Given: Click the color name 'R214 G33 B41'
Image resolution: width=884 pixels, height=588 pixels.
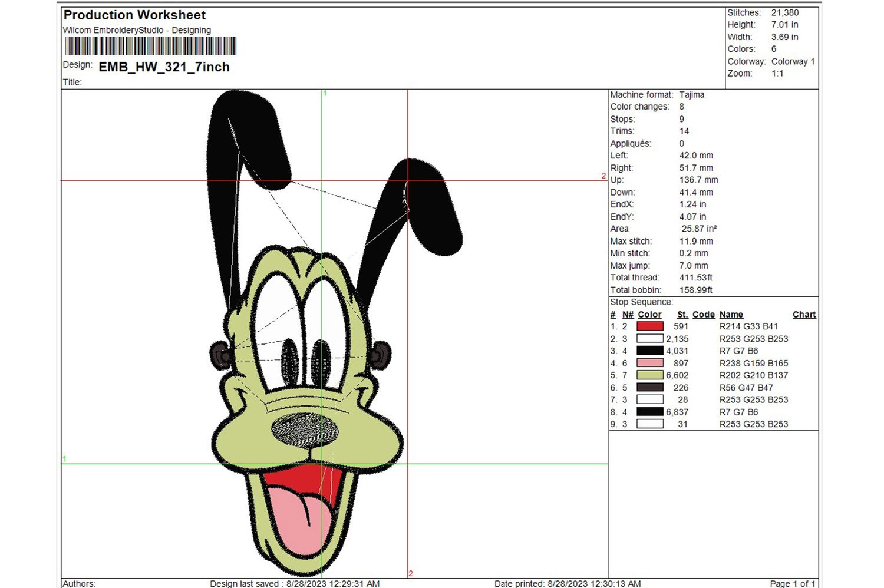Looking at the screenshot, I should tap(748, 326).
